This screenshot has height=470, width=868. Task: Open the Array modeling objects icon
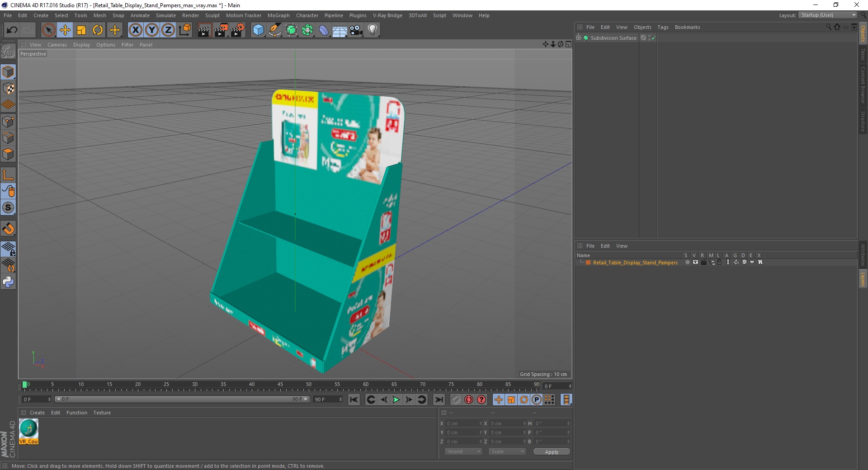click(307, 30)
